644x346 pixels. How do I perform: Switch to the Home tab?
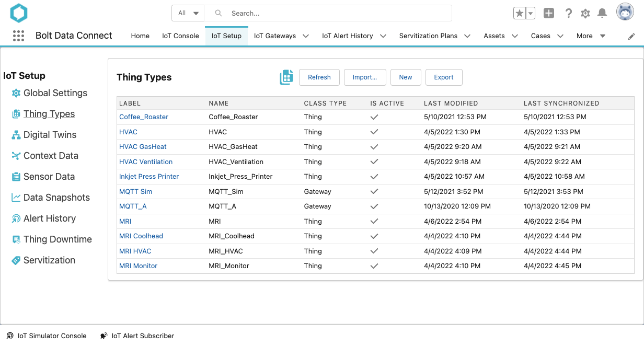(x=140, y=36)
